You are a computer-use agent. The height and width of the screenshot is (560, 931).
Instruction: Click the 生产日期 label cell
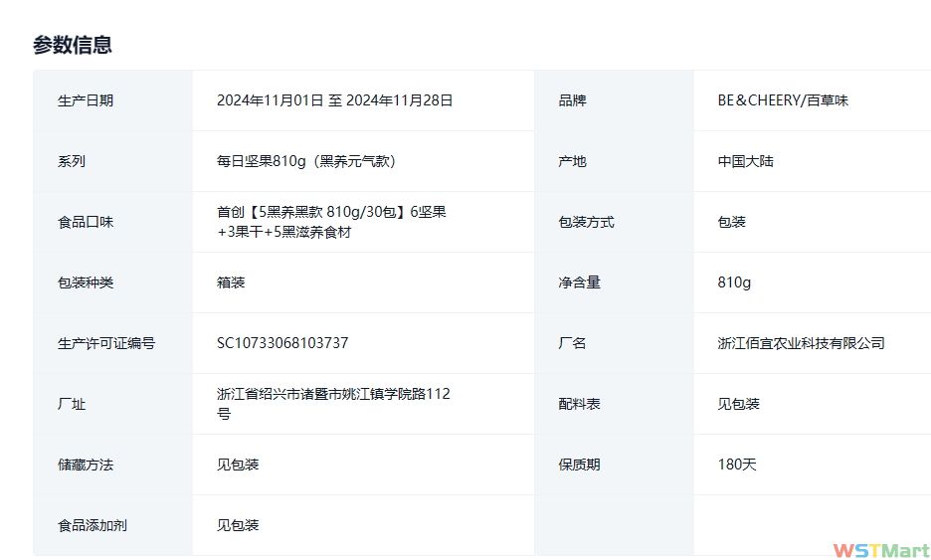coord(86,100)
